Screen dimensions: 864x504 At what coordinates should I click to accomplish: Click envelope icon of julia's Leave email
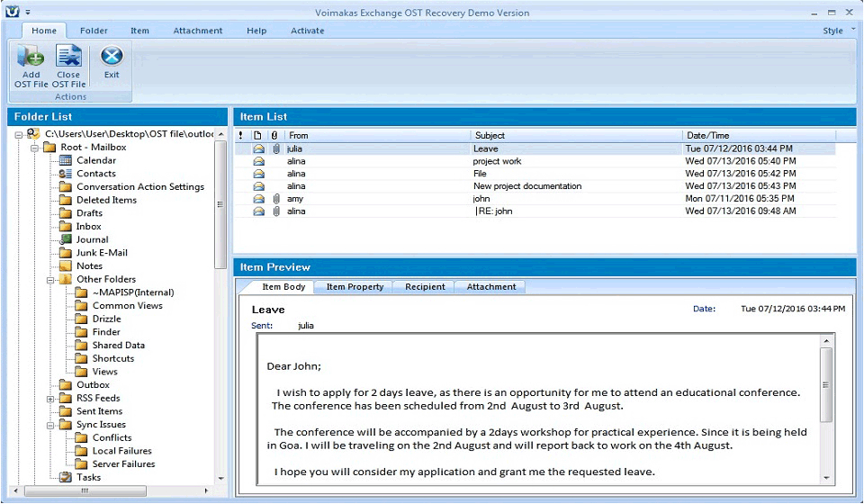coord(258,148)
